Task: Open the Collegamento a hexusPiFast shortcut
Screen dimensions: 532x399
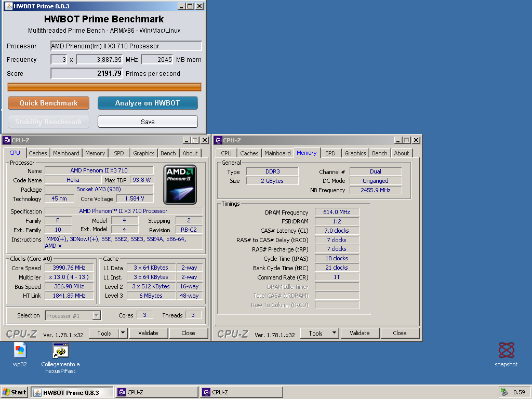Action: point(61,351)
